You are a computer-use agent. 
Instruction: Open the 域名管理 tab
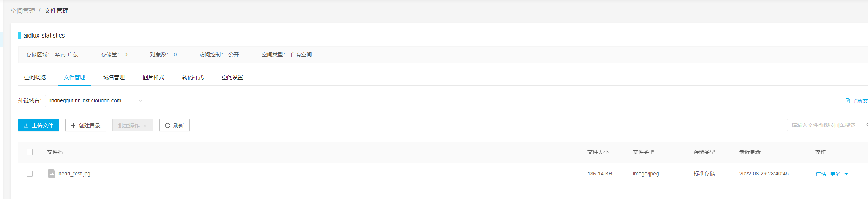(114, 77)
